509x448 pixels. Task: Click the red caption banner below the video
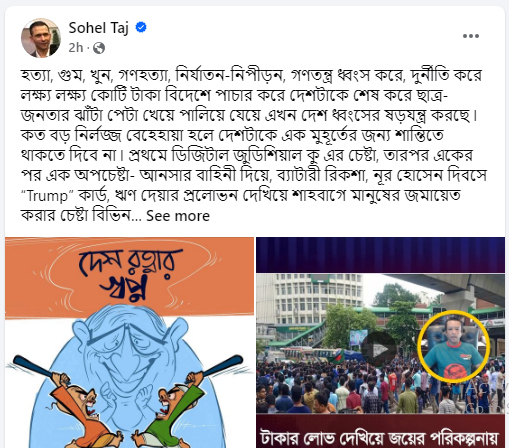[380, 433]
